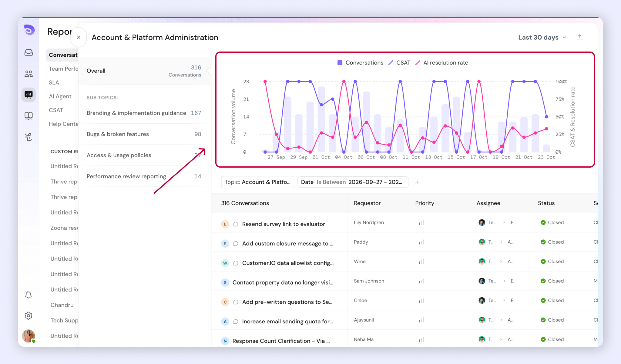621x364 pixels.
Task: Open Zoona custom report
Action: tap(64, 228)
